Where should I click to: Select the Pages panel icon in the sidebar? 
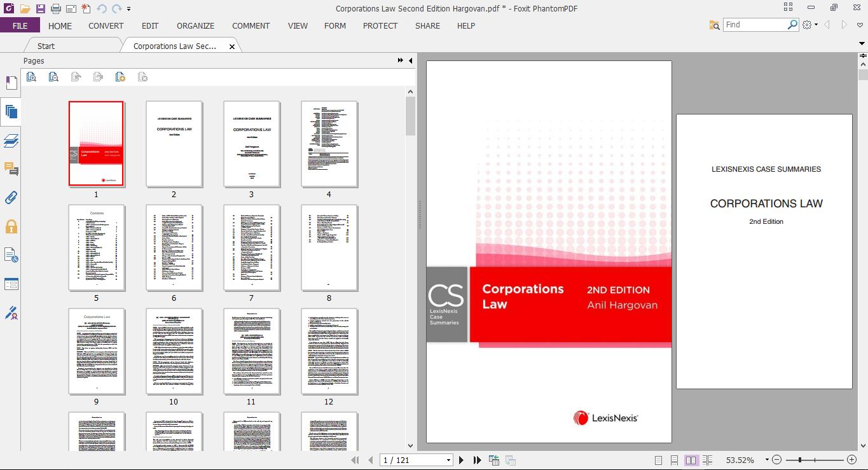pyautogui.click(x=11, y=113)
